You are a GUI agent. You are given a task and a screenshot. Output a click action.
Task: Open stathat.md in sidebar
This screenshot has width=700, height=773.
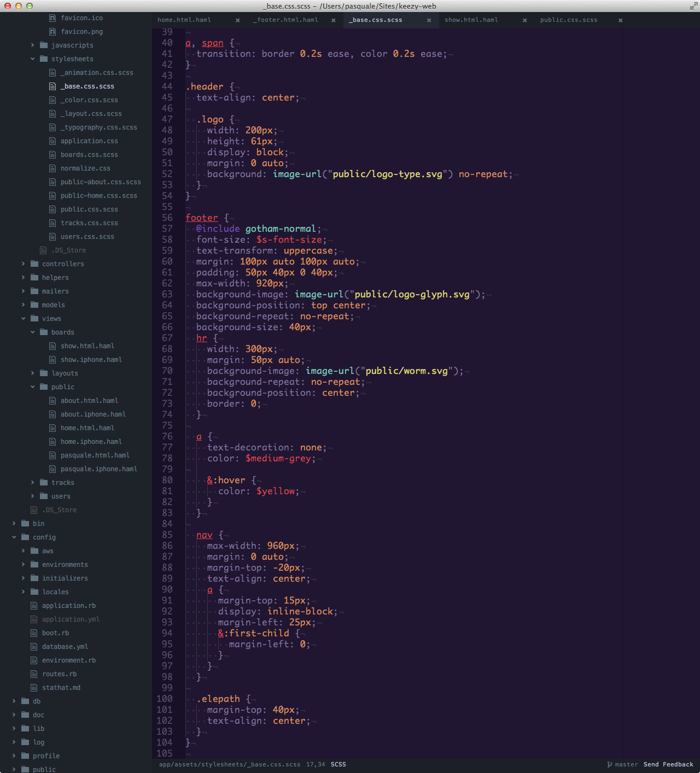61,688
